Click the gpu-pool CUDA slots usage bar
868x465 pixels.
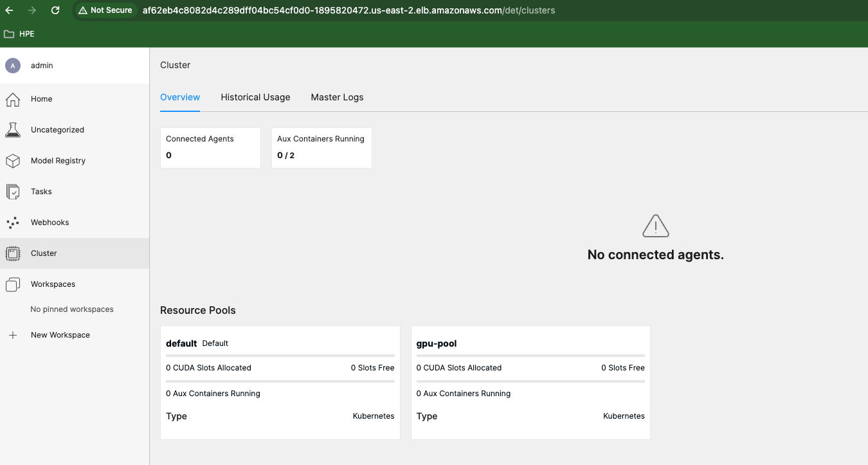(x=530, y=356)
